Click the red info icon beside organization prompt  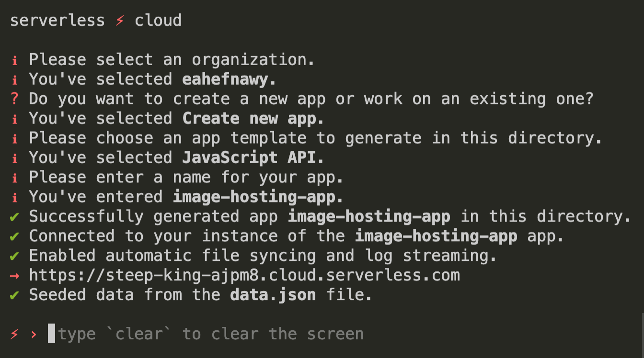[x=14, y=59]
